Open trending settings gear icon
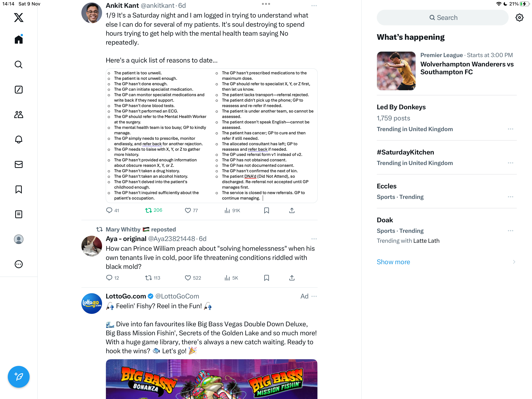This screenshot has width=532, height=399. [520, 18]
